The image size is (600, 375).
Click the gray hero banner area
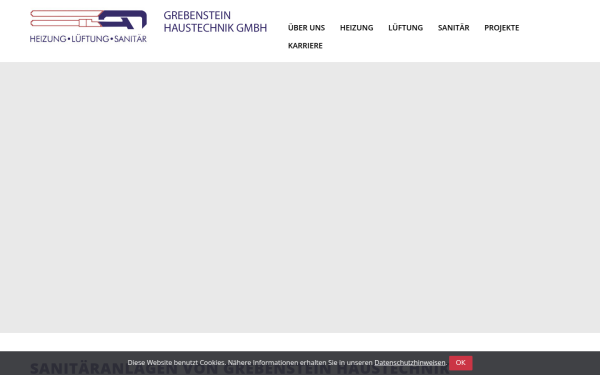[300, 197]
